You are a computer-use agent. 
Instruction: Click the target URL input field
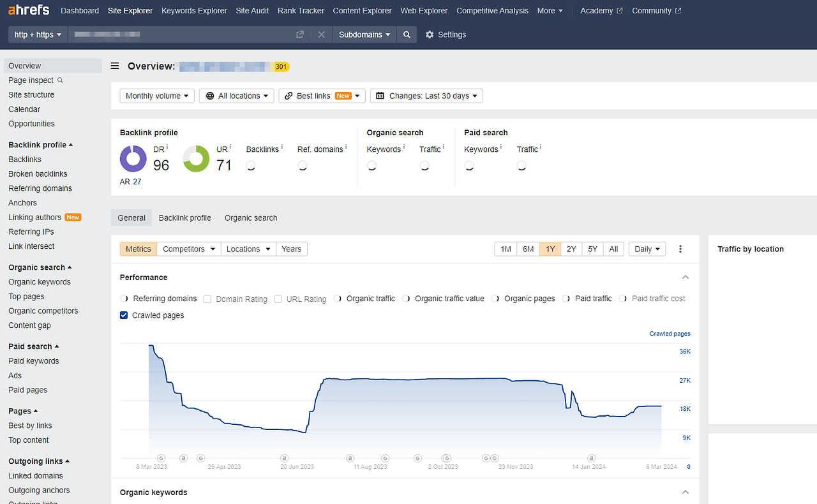tap(179, 34)
